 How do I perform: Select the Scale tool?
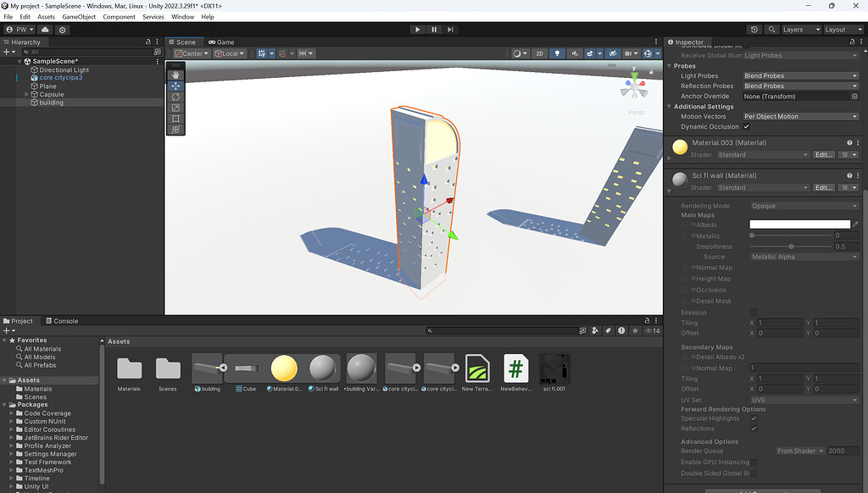(175, 108)
